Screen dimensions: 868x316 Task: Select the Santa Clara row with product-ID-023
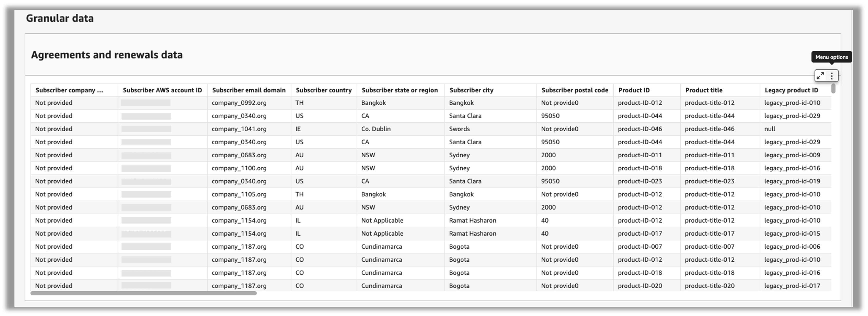point(465,181)
